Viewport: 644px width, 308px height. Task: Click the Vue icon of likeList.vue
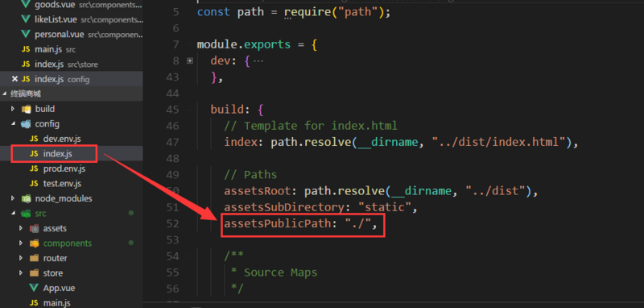26,19
